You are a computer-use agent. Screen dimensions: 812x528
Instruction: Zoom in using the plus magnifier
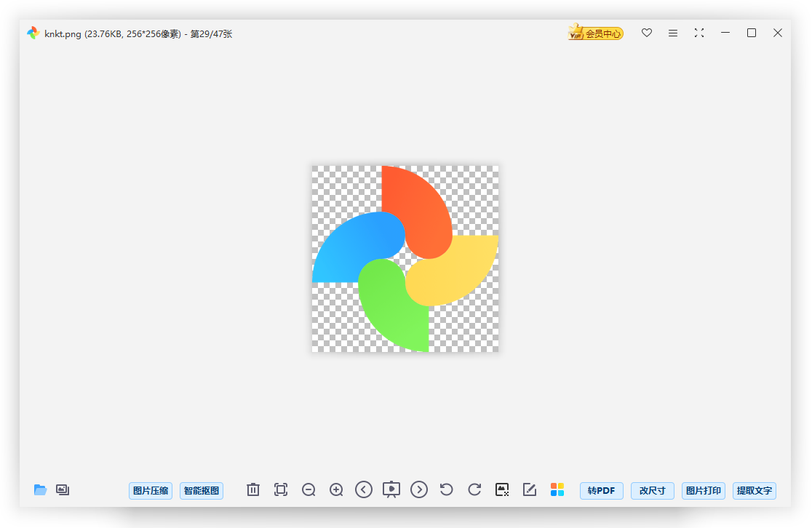(336, 490)
